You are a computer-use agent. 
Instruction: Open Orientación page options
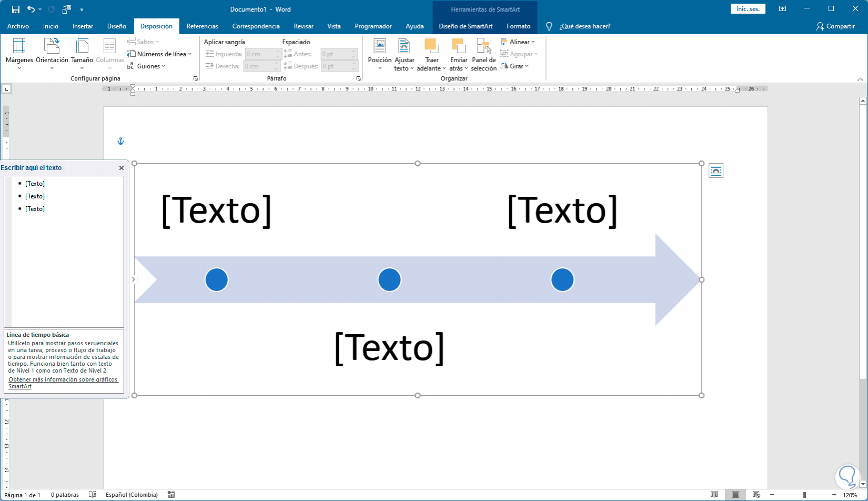tap(52, 54)
